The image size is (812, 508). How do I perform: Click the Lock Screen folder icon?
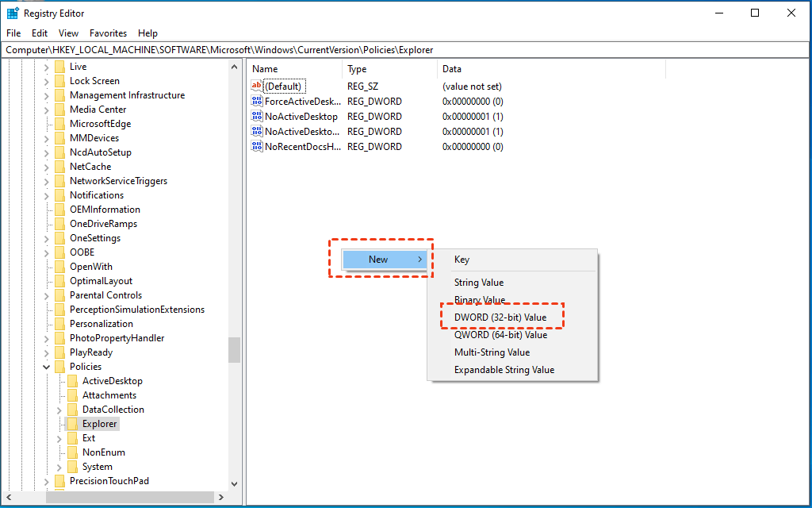click(60, 81)
